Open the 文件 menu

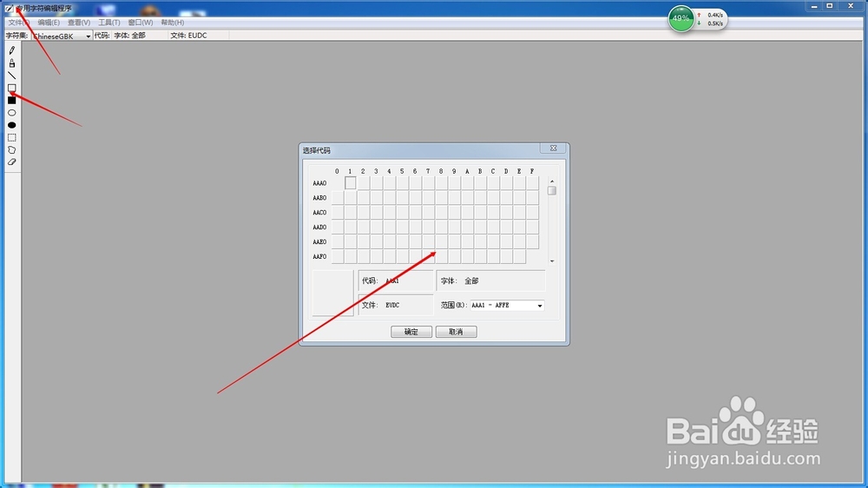coord(18,23)
